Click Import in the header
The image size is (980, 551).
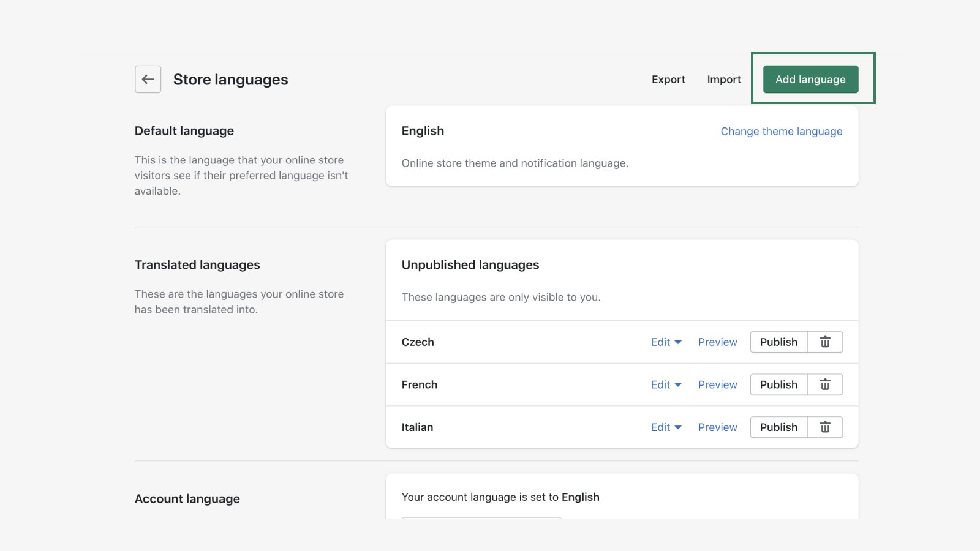point(724,80)
